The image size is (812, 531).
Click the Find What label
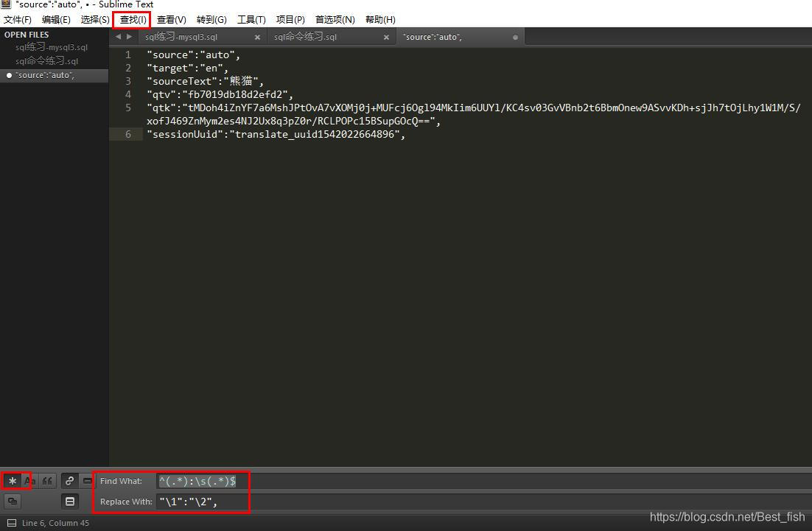[x=121, y=482]
